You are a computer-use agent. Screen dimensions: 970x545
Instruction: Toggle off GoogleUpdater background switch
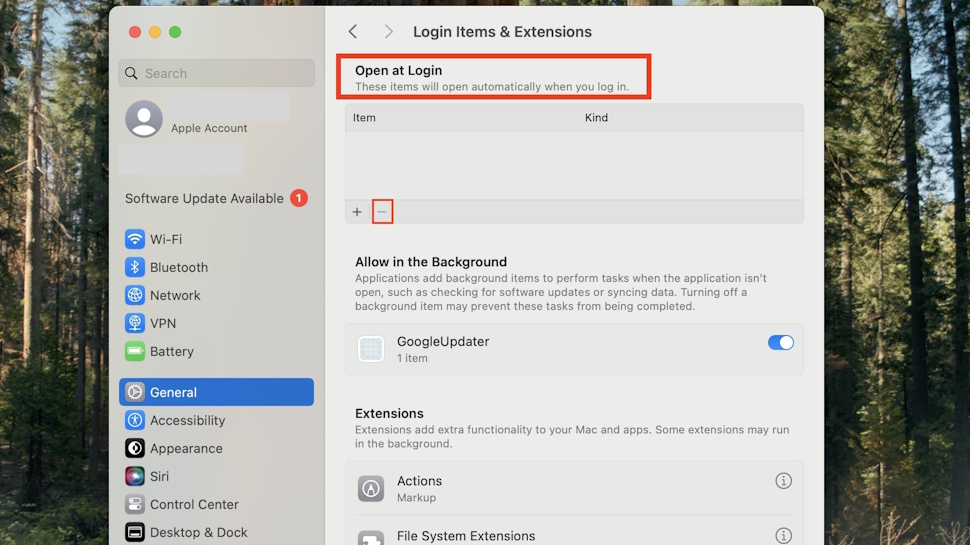[781, 343]
